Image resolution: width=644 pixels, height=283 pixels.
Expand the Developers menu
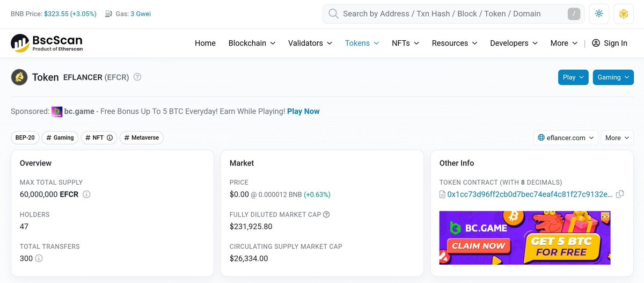coord(514,43)
